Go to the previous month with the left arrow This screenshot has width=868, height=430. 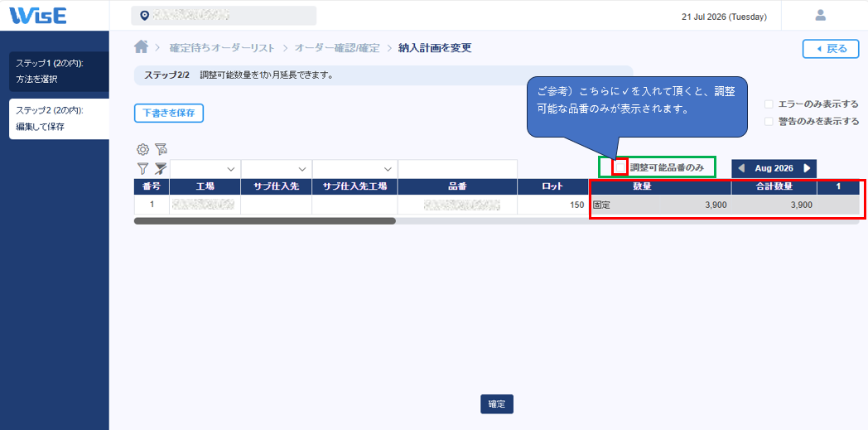(741, 168)
